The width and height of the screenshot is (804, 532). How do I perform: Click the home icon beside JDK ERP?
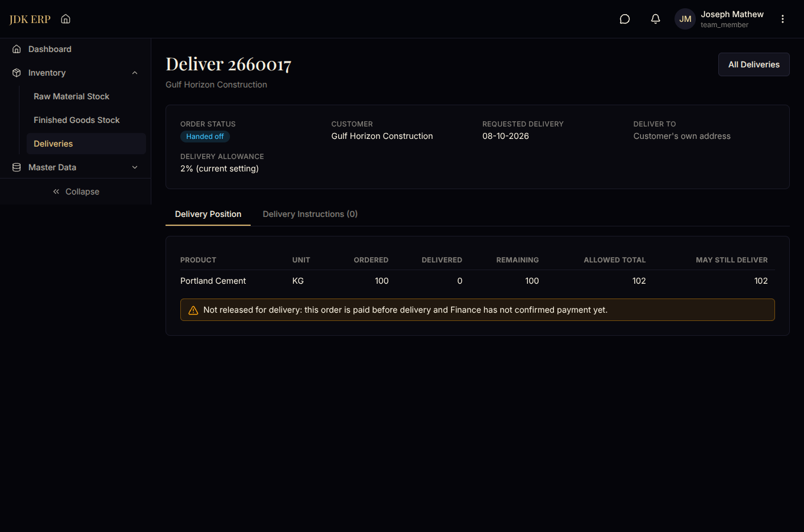point(66,19)
